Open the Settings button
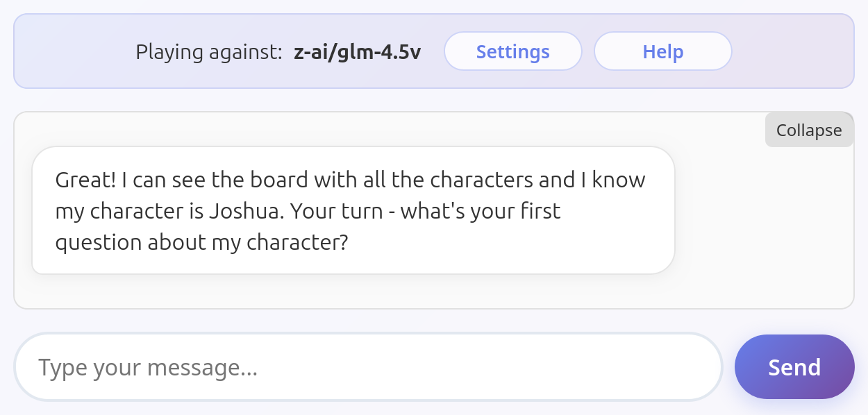This screenshot has height=415, width=868. click(512, 51)
